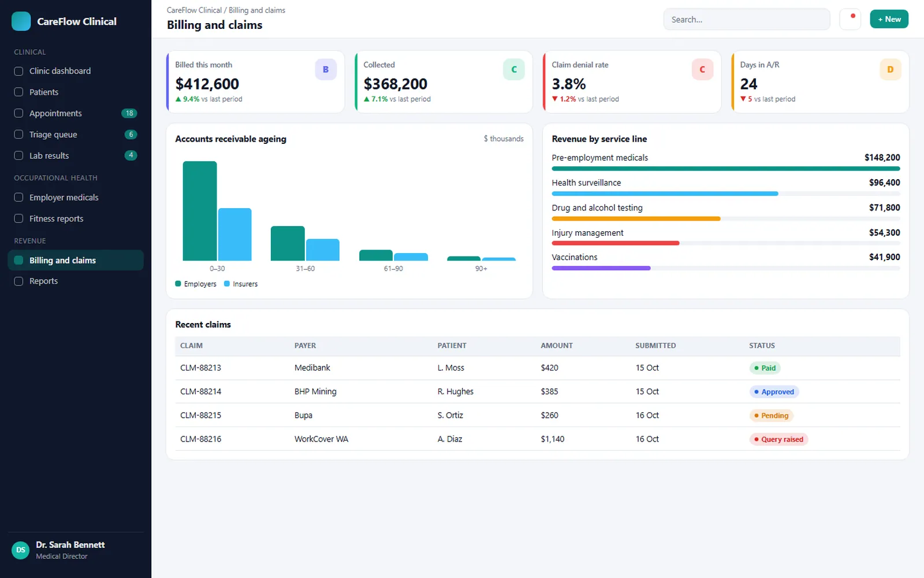Click the red C icon on Claim denial rate
The height and width of the screenshot is (578, 924).
tap(702, 69)
